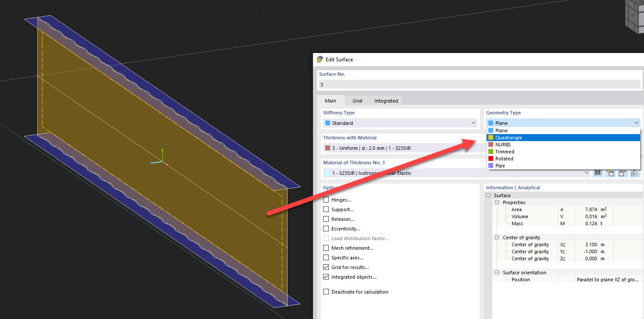Image resolution: width=644 pixels, height=319 pixels.
Task: Open the Stiffness Type dropdown
Action: tap(473, 123)
